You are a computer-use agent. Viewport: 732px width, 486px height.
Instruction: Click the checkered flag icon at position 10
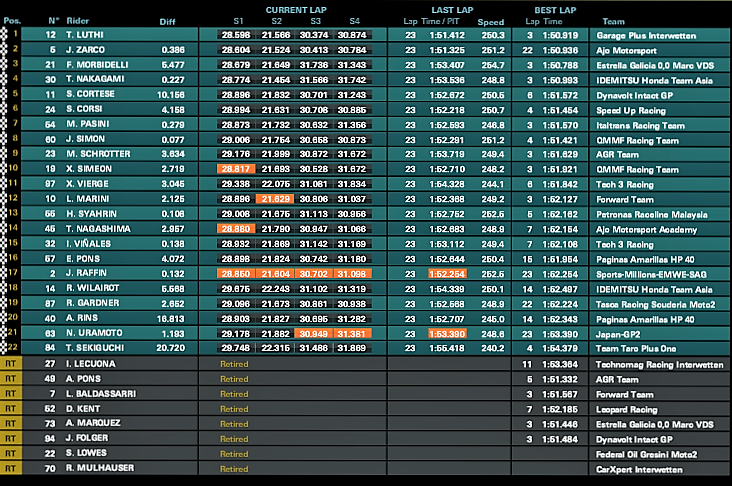4,169
